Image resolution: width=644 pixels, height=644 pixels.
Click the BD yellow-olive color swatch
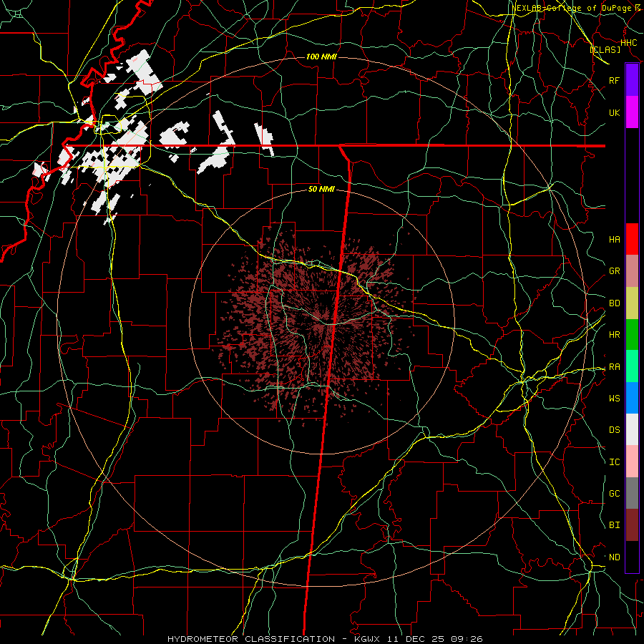pos(632,303)
